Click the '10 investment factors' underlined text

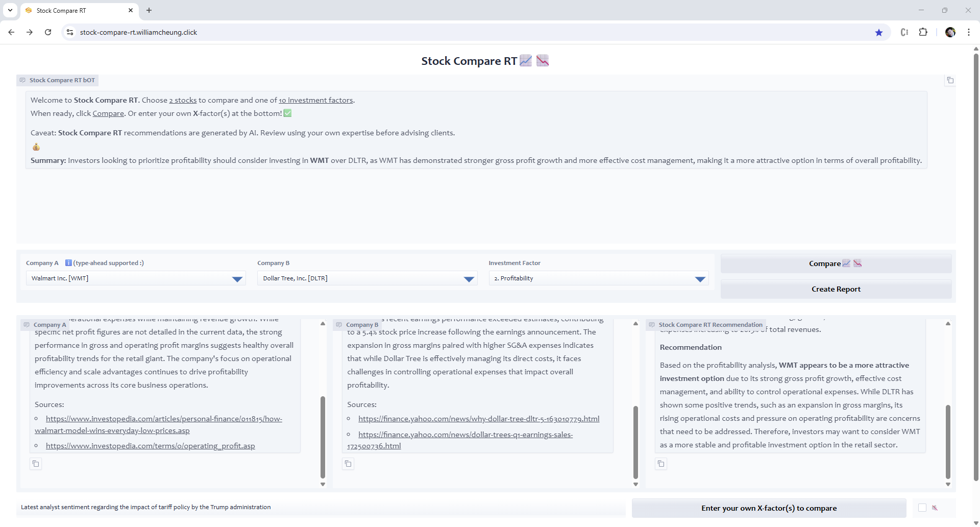(x=316, y=100)
